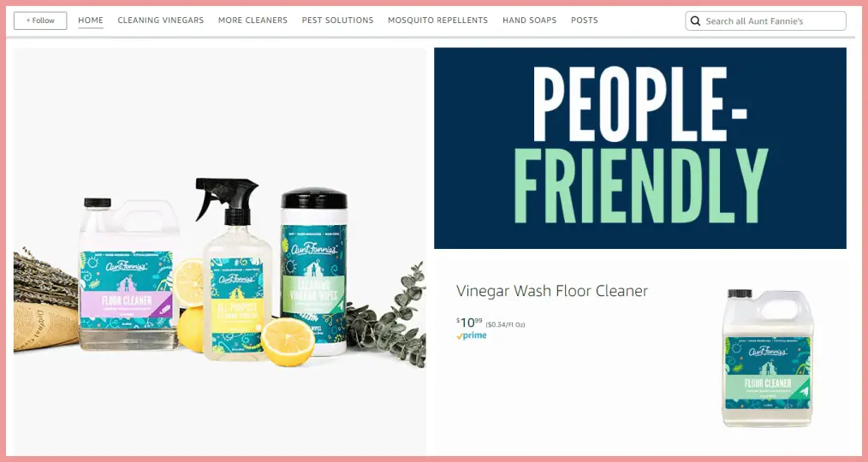The width and height of the screenshot is (868, 462).
Task: View the Posts tab
Action: [585, 21]
